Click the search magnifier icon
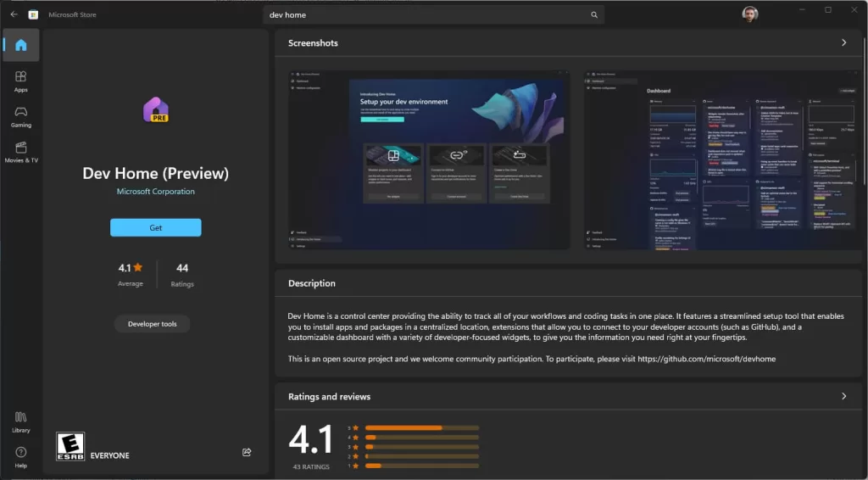The height and width of the screenshot is (480, 868). coord(594,15)
